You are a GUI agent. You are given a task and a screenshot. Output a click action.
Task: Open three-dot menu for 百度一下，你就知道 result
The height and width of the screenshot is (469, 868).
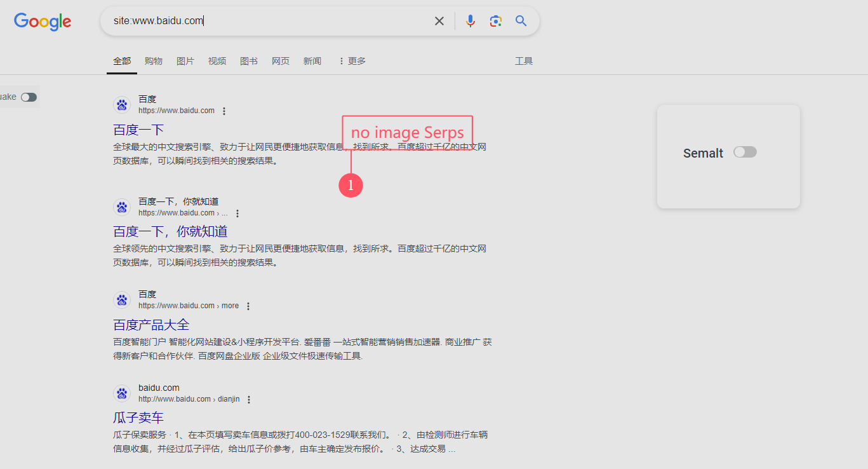tap(237, 214)
